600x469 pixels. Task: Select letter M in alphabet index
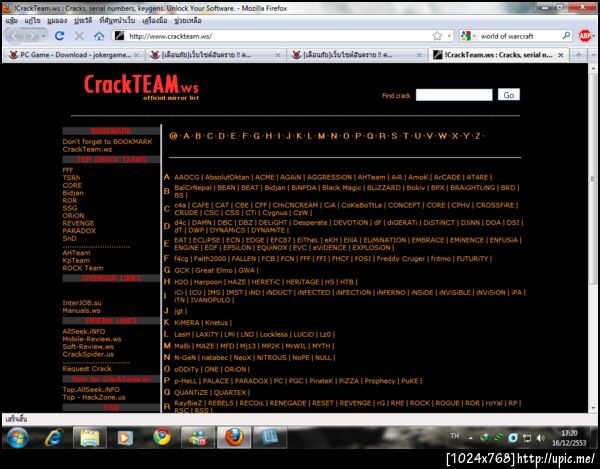[x=321, y=136]
